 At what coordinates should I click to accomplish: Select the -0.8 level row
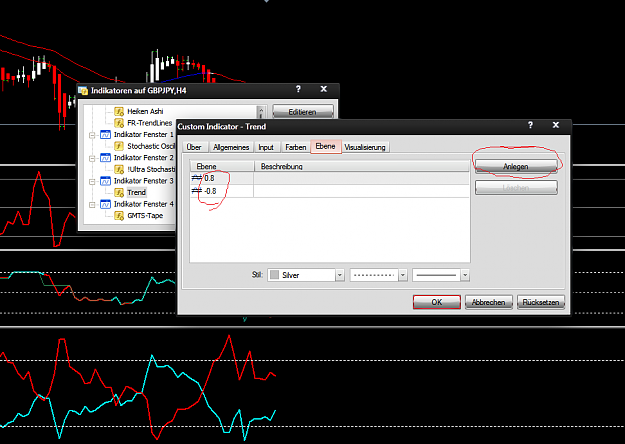pos(330,191)
